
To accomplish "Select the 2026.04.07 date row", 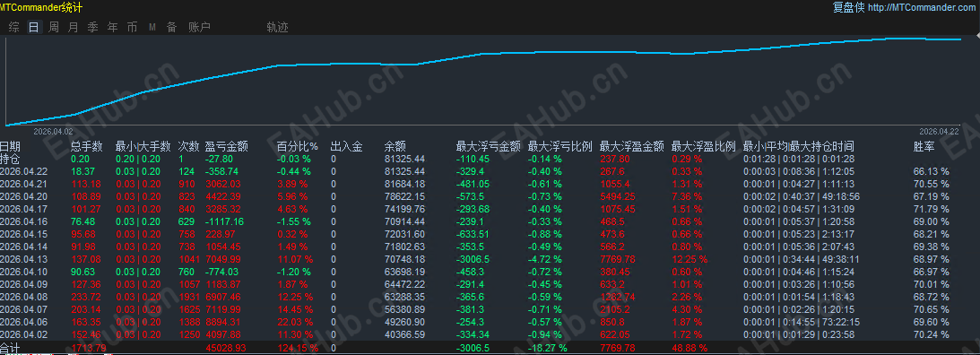I will 23,308.
